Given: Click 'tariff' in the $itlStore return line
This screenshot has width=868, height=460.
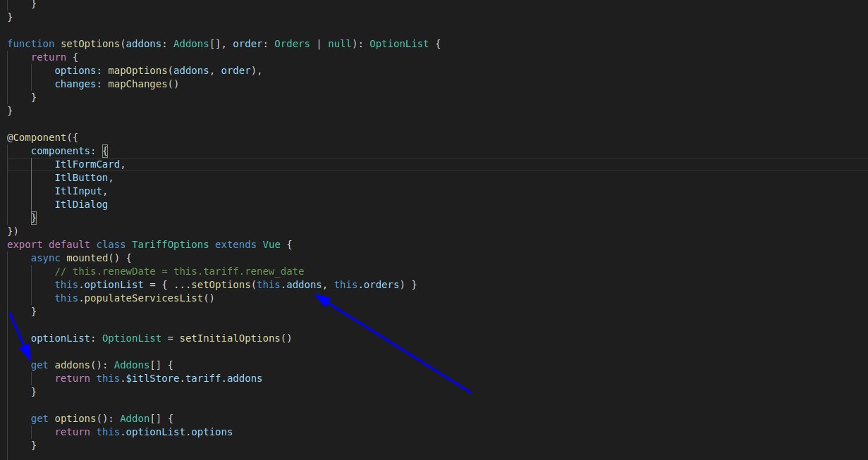Looking at the screenshot, I should point(203,378).
